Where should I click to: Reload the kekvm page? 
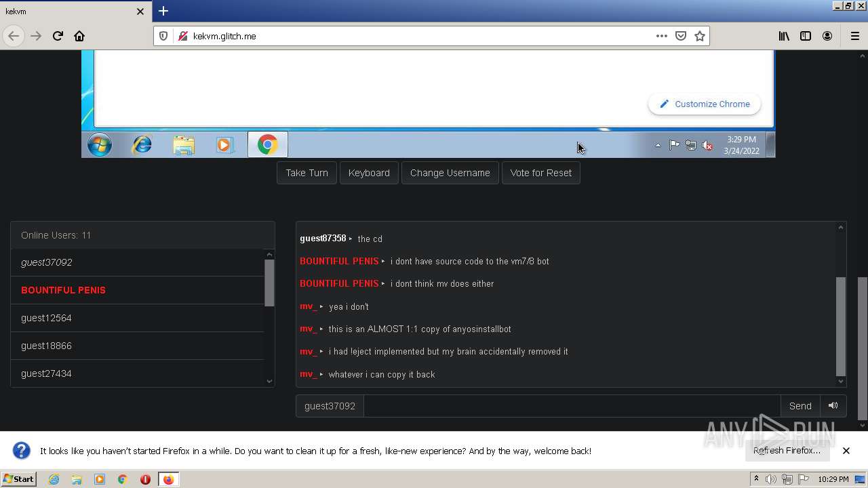coord(58,36)
